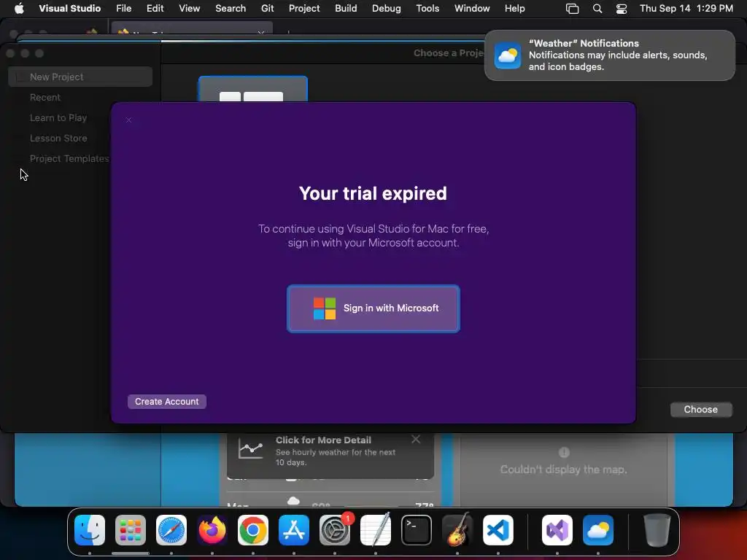The width and height of the screenshot is (747, 560).
Task: Close the background Visual Studio tab
Action: pyautogui.click(x=261, y=32)
